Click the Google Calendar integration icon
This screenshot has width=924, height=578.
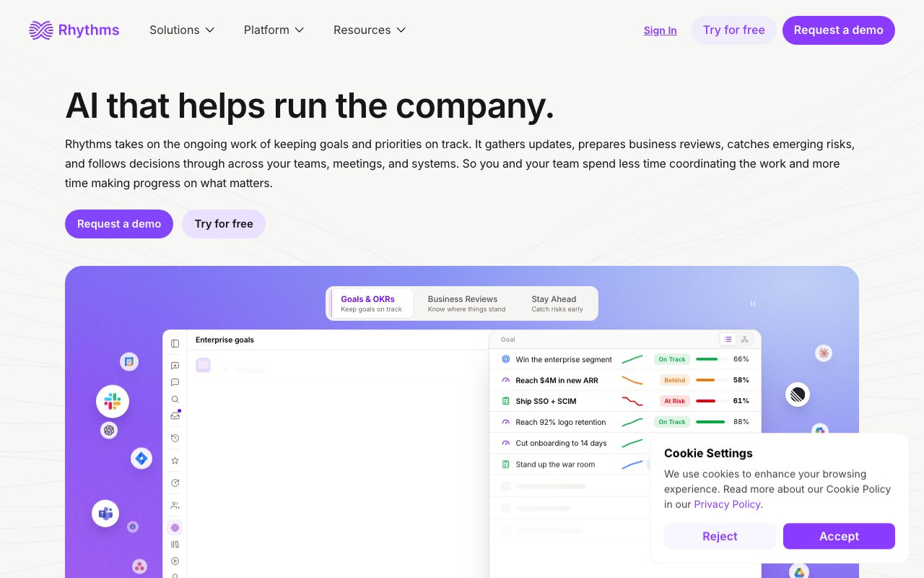[x=129, y=362]
